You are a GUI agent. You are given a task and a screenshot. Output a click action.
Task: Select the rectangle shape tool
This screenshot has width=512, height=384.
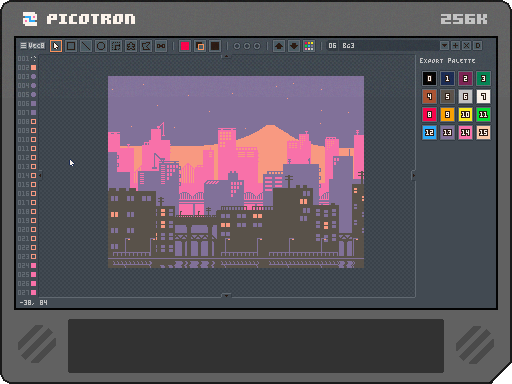point(71,46)
